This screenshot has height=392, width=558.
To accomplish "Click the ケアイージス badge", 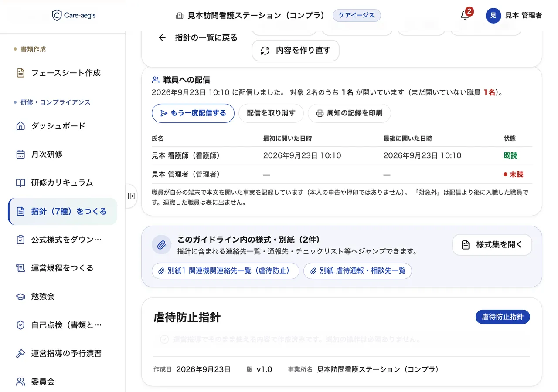I will pos(357,15).
